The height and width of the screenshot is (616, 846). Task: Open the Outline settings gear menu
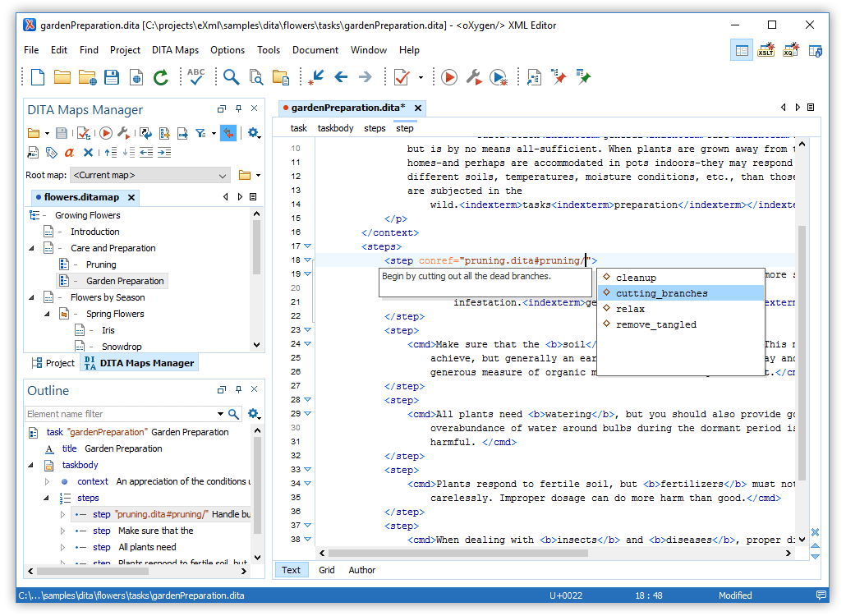pyautogui.click(x=254, y=414)
